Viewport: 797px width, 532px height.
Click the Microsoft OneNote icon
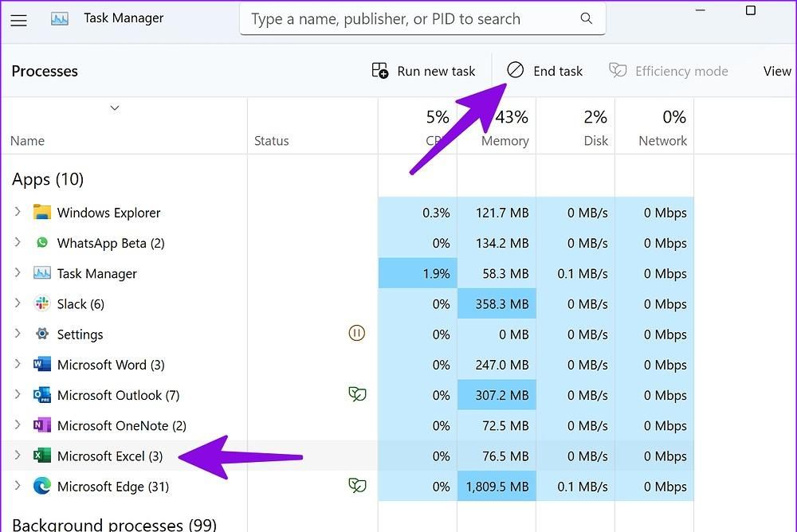[x=41, y=425]
